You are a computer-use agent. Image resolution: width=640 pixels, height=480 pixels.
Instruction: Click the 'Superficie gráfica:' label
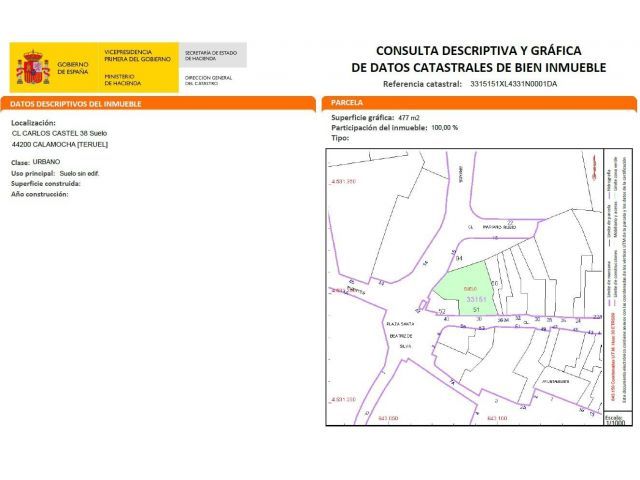(x=363, y=118)
